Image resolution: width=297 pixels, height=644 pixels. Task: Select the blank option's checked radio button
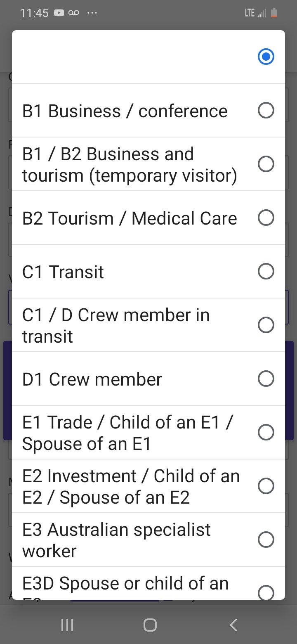click(266, 57)
